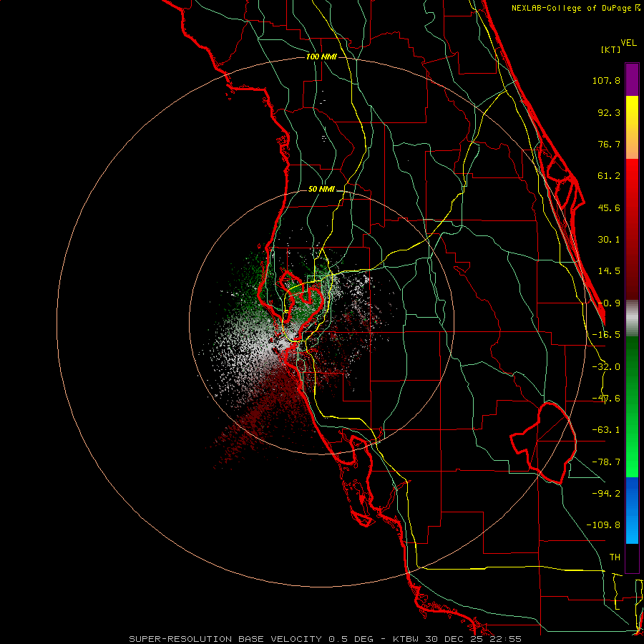This screenshot has width=644, height=644.
Task: Click the Super-Resolution Base Velocity caption
Action: pos(326,639)
